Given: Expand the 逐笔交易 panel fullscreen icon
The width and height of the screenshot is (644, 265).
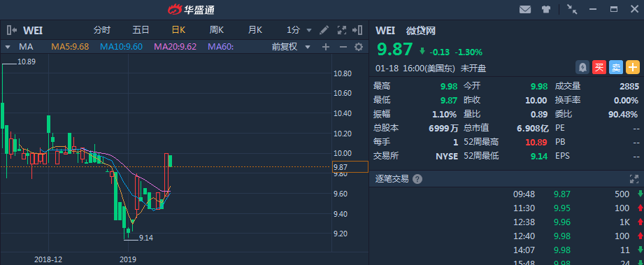Looking at the screenshot, I should tap(634, 179).
